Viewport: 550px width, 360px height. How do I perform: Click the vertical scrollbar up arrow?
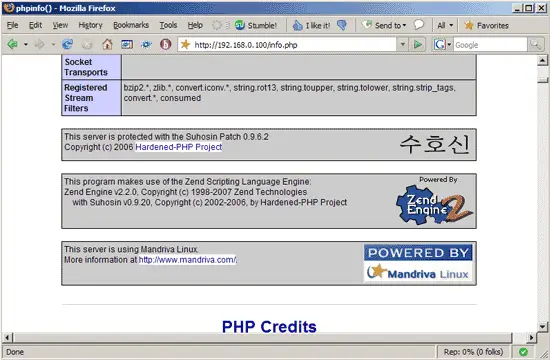pyautogui.click(x=542, y=60)
